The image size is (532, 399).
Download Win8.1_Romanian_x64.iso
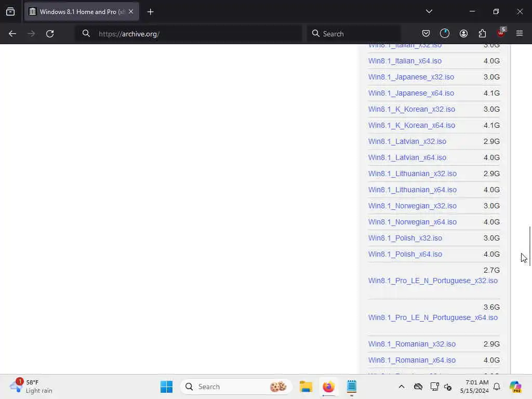pyautogui.click(x=412, y=361)
